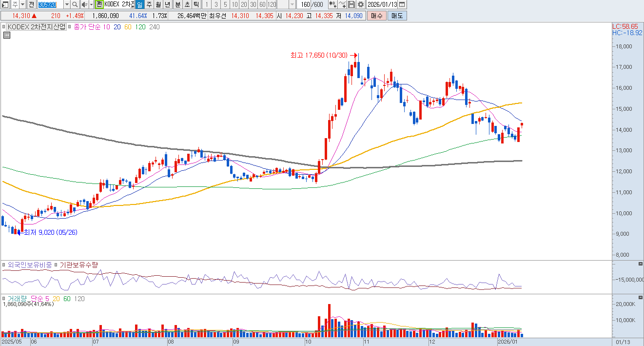This screenshot has width=644, height=346.
Task: Open chart settings gear icon
Action: click(360, 4)
